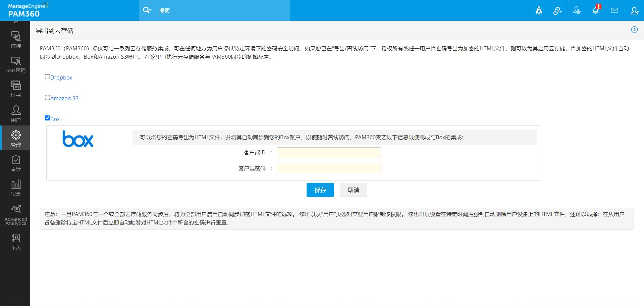
Task: Open the mail envelope icon
Action: [x=614, y=10]
